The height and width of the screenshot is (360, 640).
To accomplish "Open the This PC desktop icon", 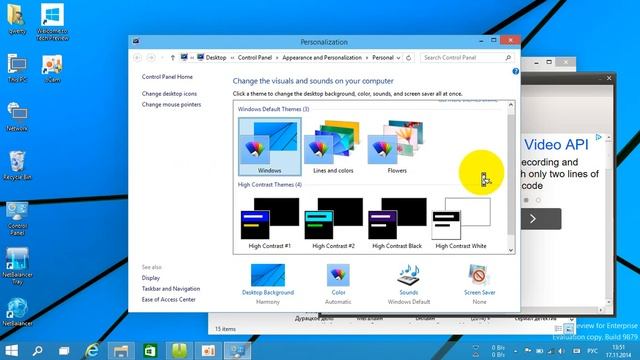I will point(17,68).
